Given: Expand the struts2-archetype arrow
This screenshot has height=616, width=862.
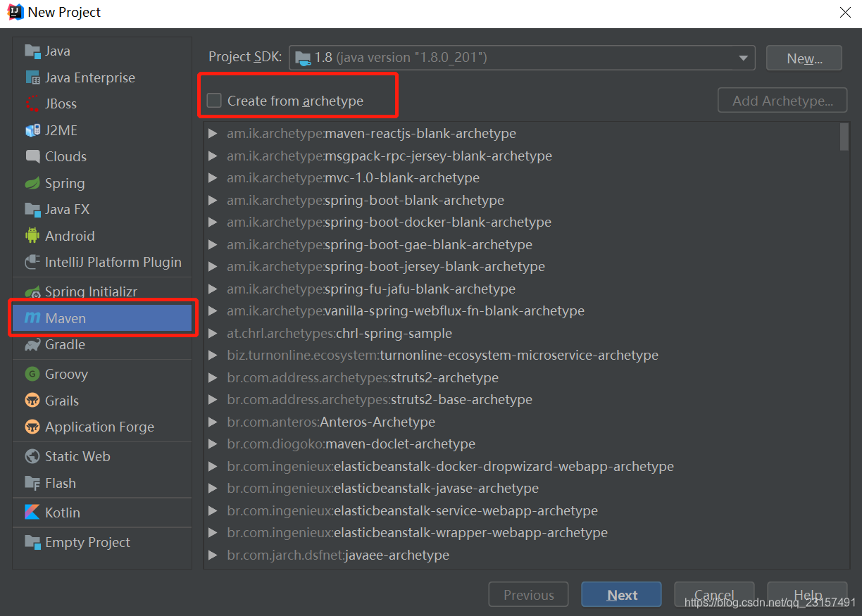Looking at the screenshot, I should click(213, 377).
